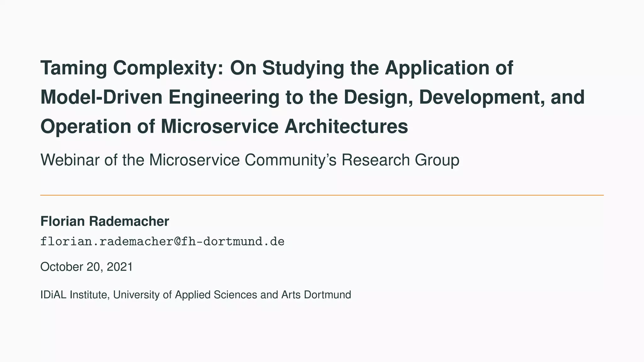
Task: Click Research Group in the subtitle
Action: coord(400,160)
